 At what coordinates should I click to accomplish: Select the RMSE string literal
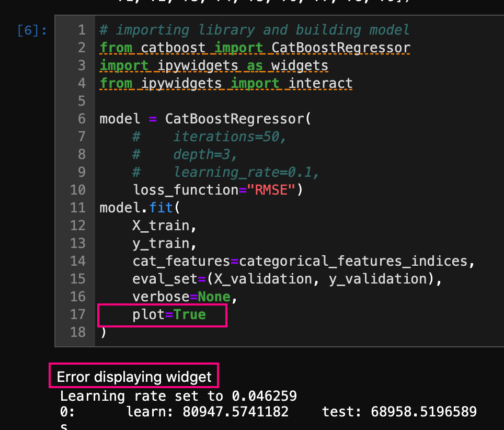point(271,189)
